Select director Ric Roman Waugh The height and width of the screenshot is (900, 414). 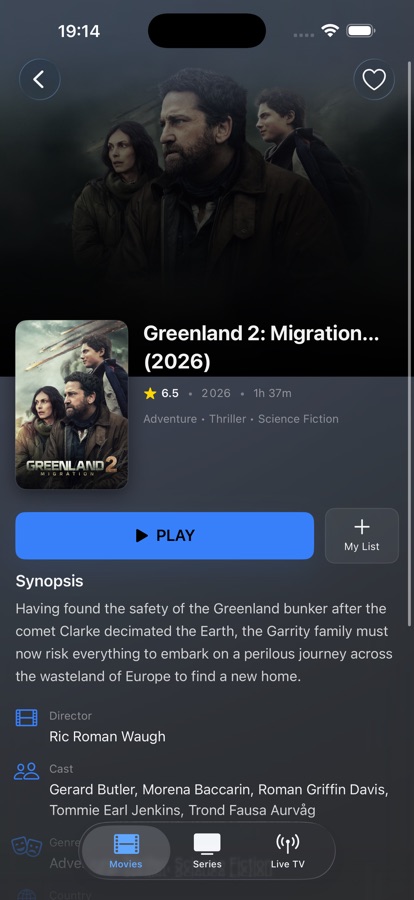point(107,736)
